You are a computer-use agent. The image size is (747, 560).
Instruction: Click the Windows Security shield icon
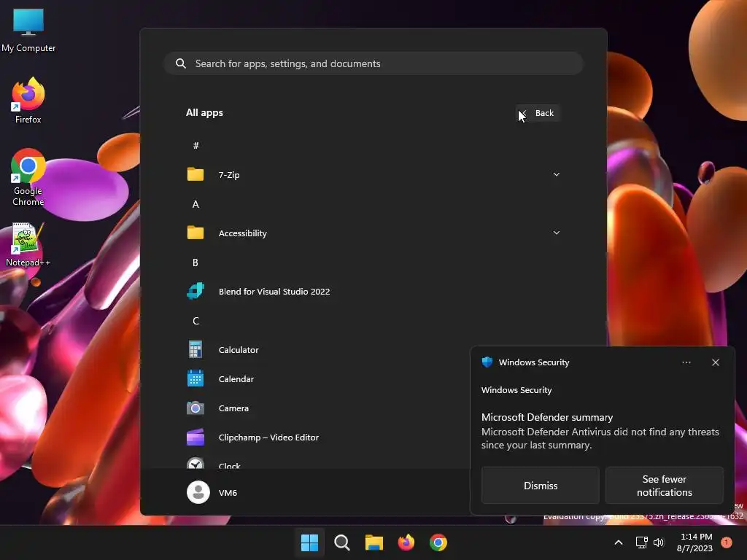(487, 362)
